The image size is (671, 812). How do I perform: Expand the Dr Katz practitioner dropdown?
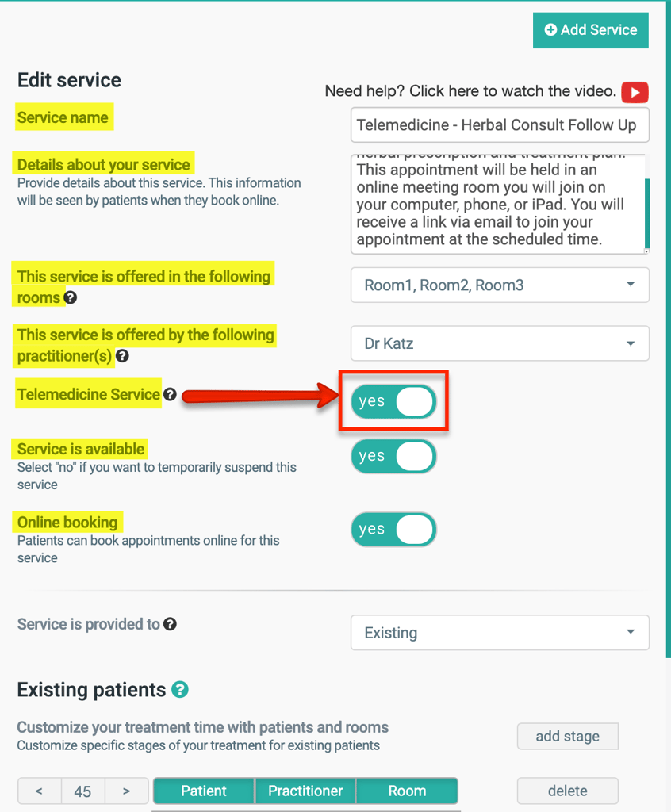[500, 343]
